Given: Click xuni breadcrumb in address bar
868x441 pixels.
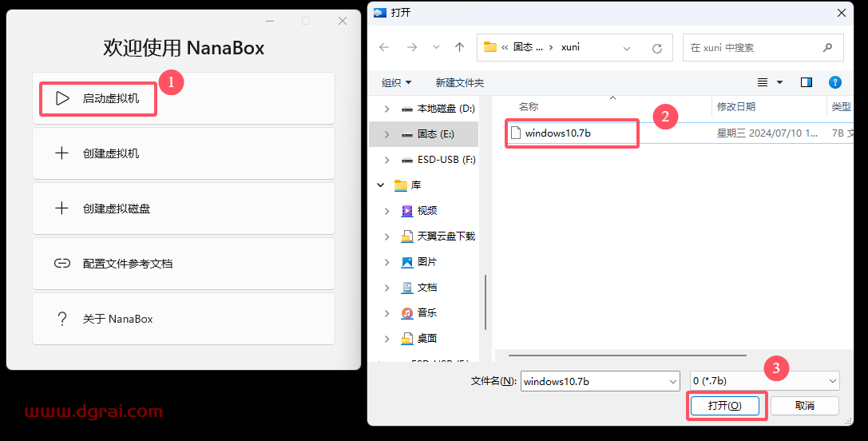Looking at the screenshot, I should click(570, 47).
